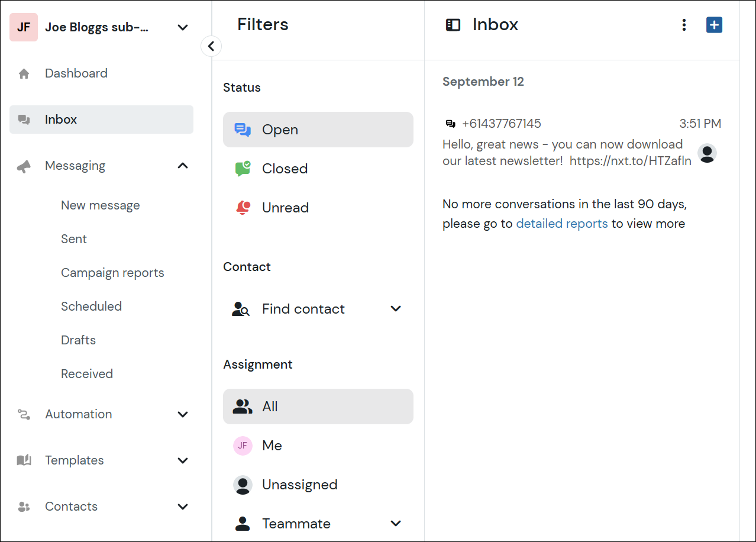Viewport: 756px width, 542px height.
Task: Collapse the Messaging section
Action: coord(183,166)
